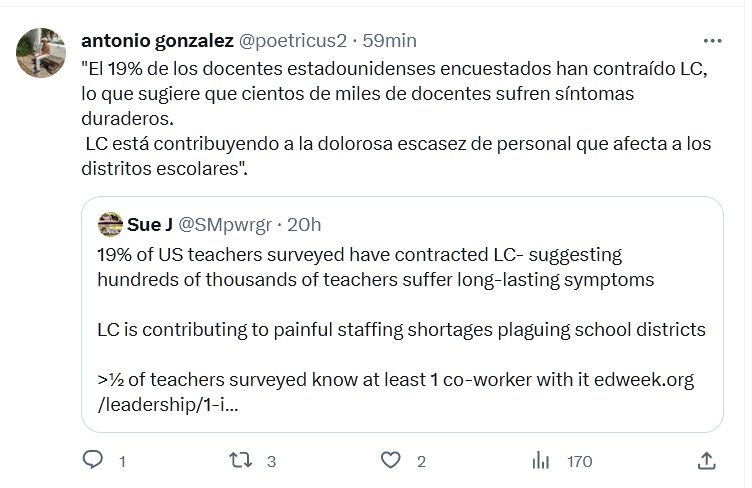The height and width of the screenshot is (488, 752).
Task: Open the tweet analytics bar-chart icon
Action: 541,461
